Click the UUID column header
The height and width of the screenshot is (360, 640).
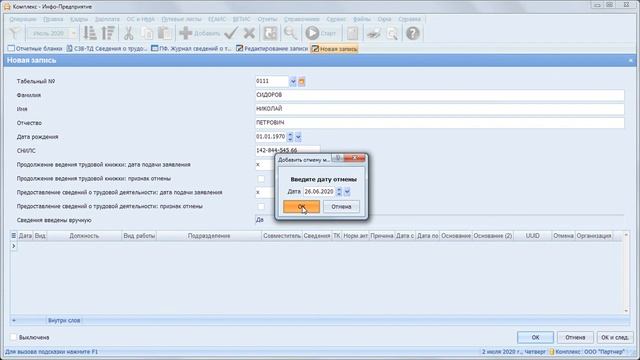[533, 236]
